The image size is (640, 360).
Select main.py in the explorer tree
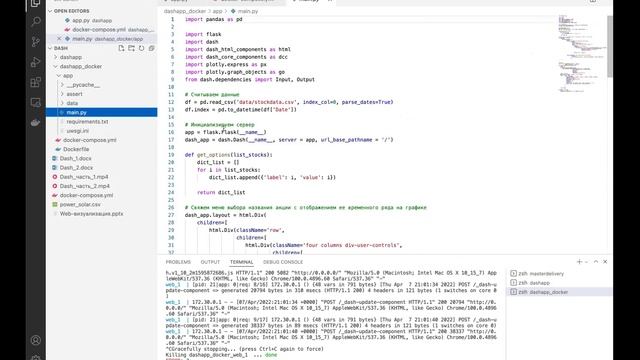pos(101,112)
